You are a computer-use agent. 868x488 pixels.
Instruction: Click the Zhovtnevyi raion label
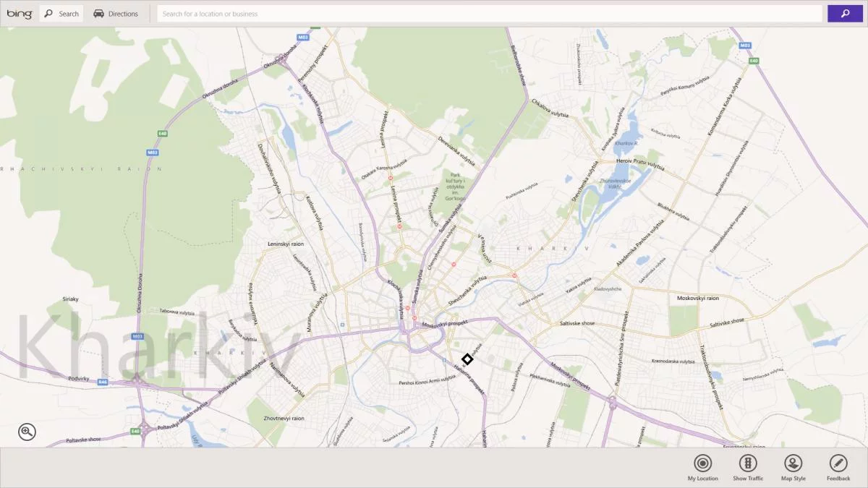click(284, 418)
